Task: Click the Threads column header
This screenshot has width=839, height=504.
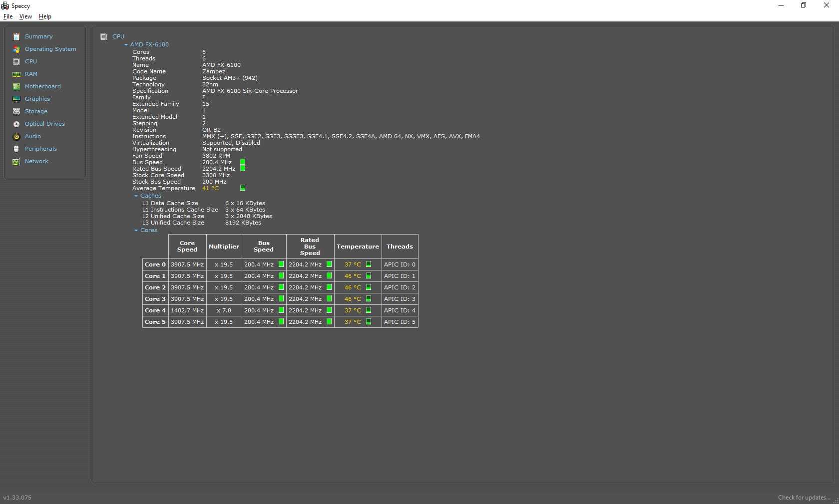Action: [400, 247]
